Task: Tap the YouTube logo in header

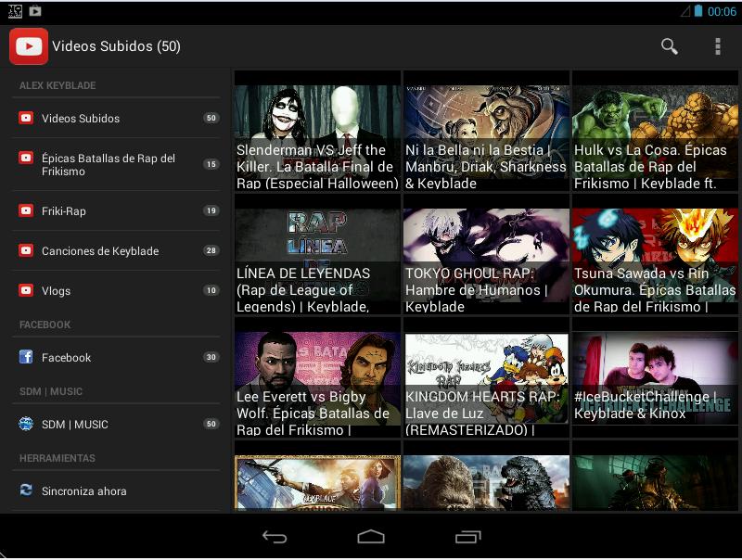Action: tap(29, 46)
